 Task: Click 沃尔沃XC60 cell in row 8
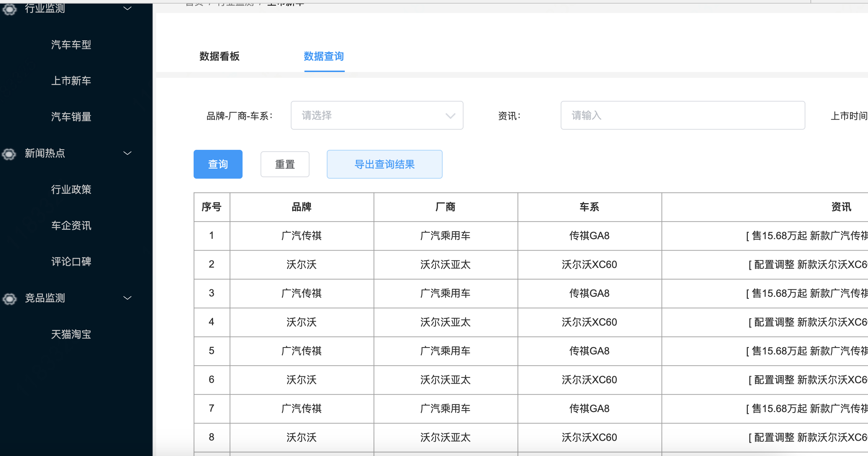point(589,438)
